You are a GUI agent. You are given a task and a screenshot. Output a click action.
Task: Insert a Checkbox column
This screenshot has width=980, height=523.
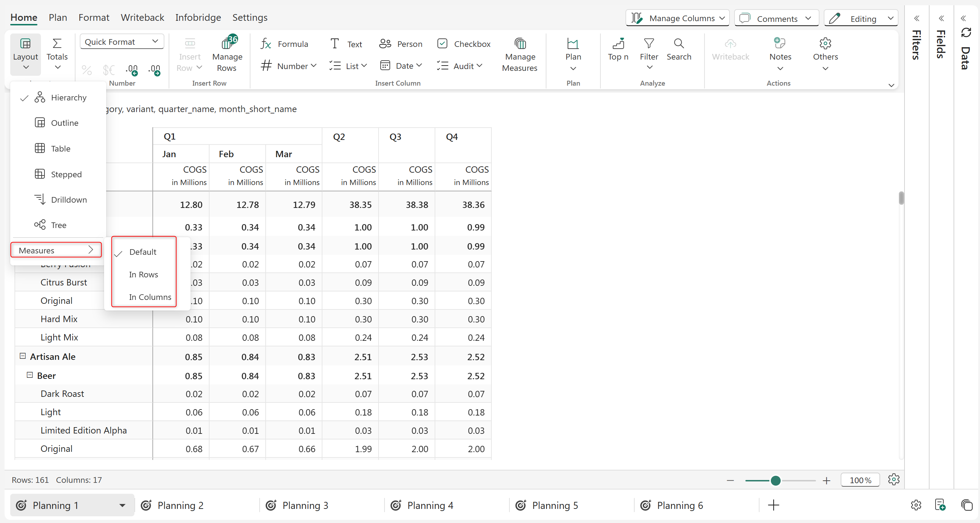(x=464, y=44)
